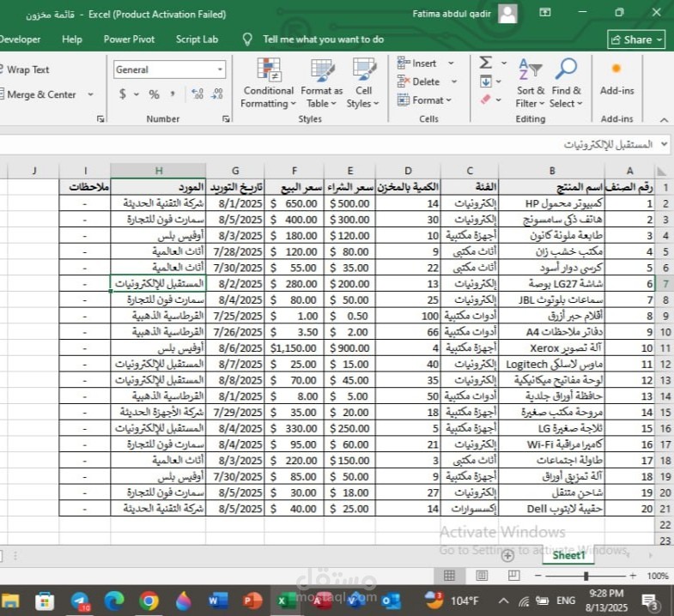Open Find & Select tool
The width and height of the screenshot is (674, 616).
[566, 83]
